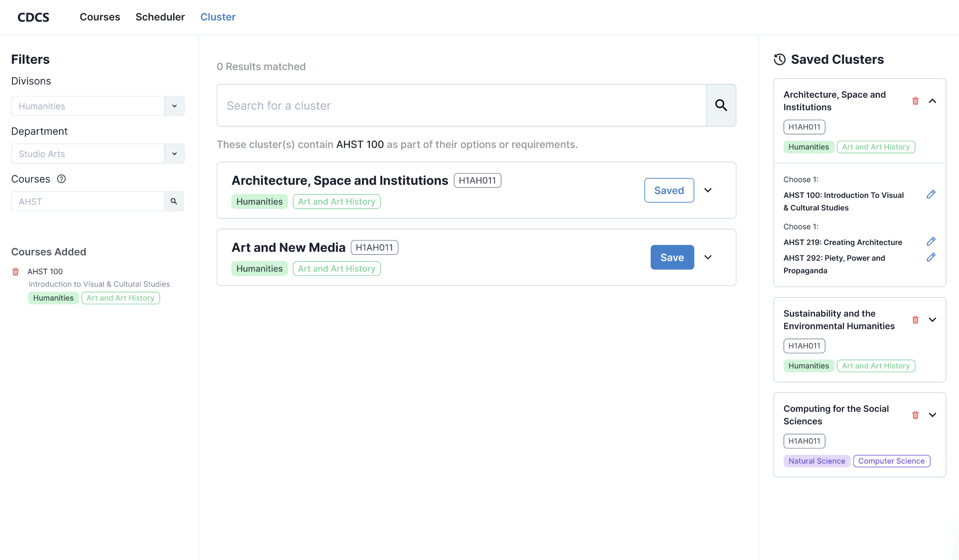The image size is (959, 560).
Task: Edit AHST 292 Piety, Power pencil icon
Action: (x=931, y=257)
